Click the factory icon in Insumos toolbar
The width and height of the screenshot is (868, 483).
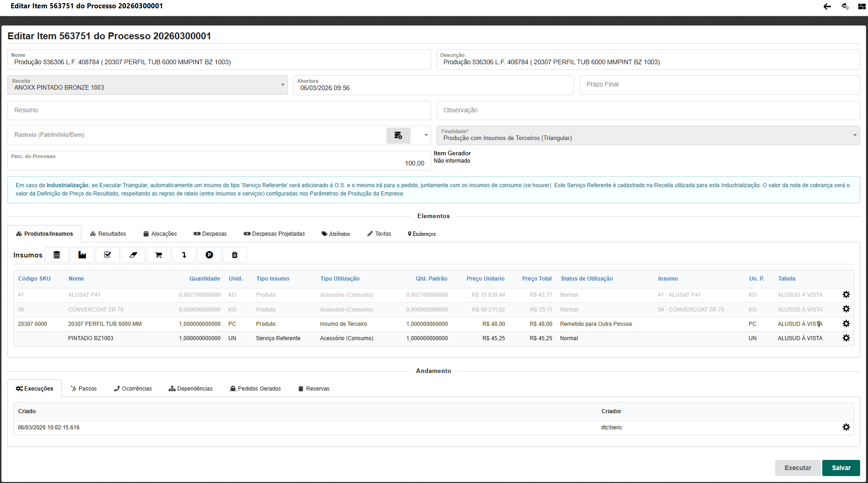(82, 255)
